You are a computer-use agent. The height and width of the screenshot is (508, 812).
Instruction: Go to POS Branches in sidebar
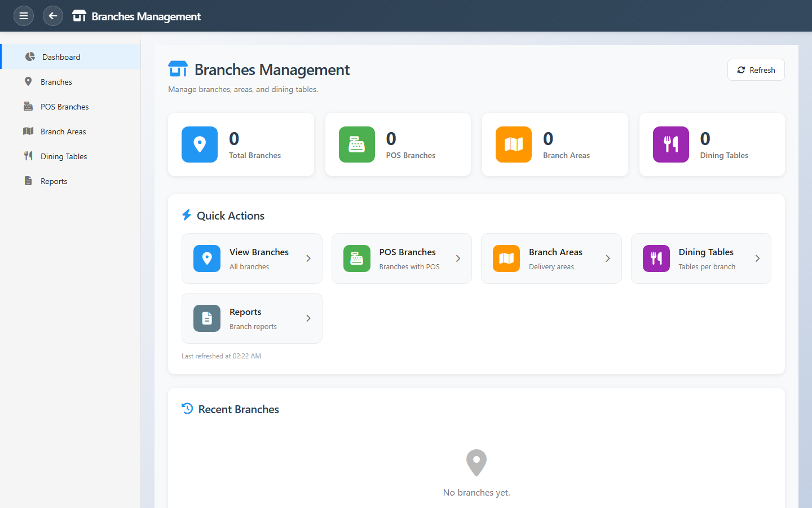coord(64,107)
